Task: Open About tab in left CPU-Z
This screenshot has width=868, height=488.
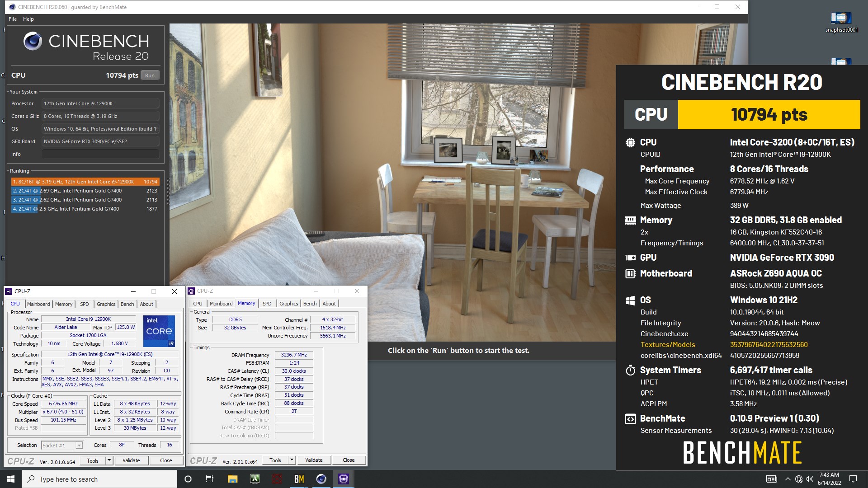Action: 146,304
